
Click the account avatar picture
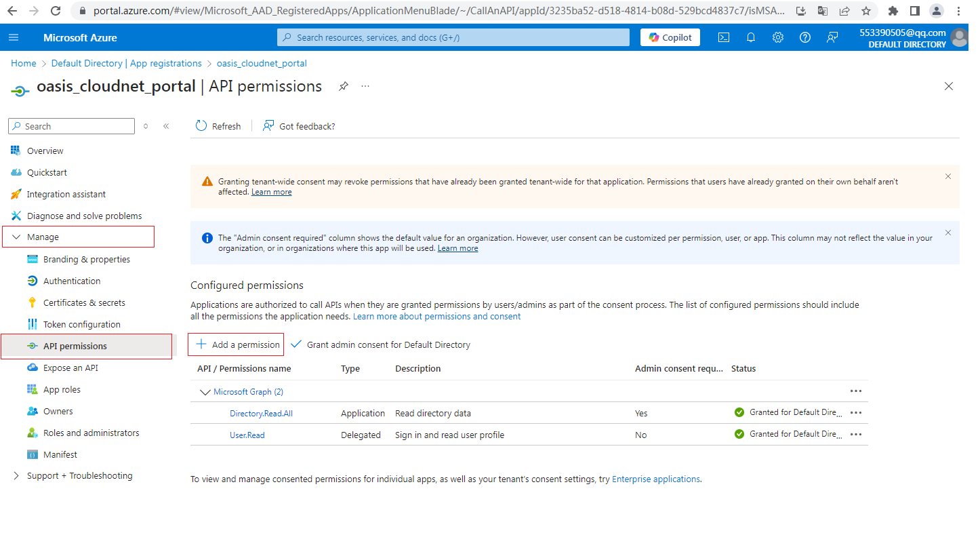959,37
